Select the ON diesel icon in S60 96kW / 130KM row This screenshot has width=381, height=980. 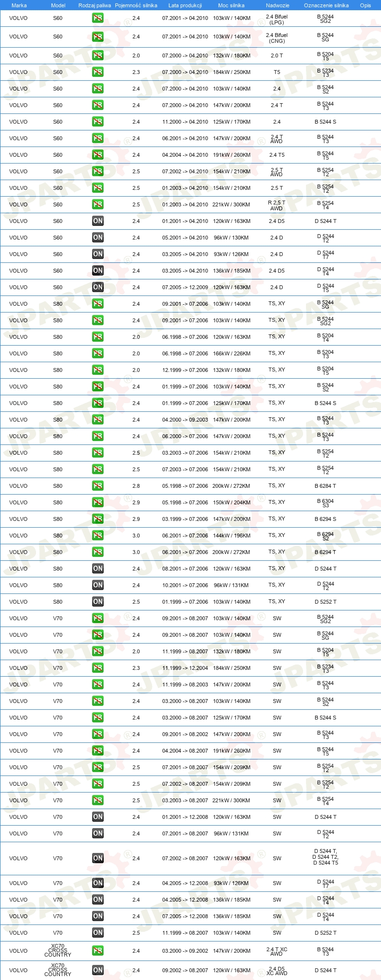coord(98,238)
